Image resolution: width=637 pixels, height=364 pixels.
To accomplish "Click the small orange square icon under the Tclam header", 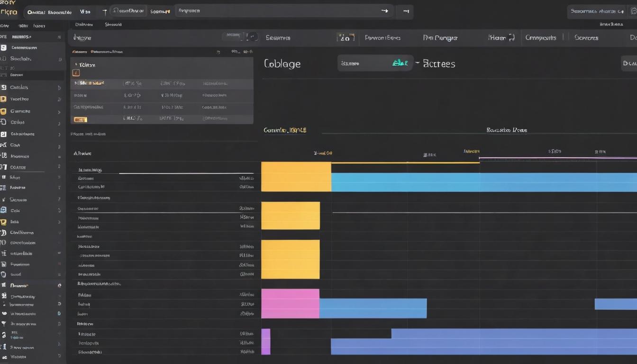I will click(76, 73).
